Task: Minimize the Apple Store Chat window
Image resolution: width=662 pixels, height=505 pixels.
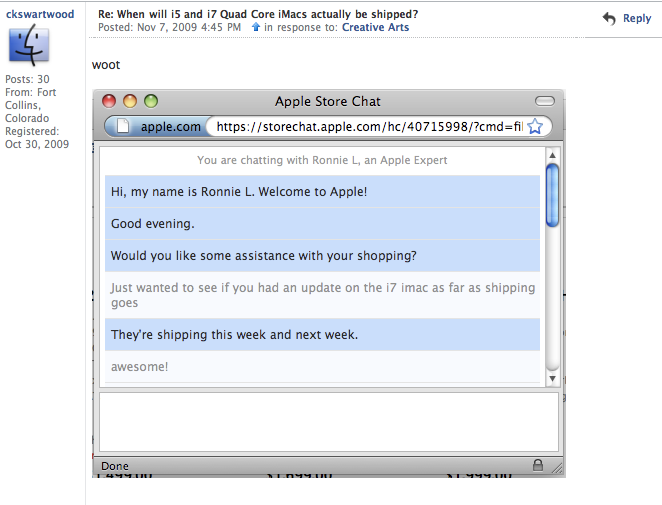Action: [x=130, y=101]
